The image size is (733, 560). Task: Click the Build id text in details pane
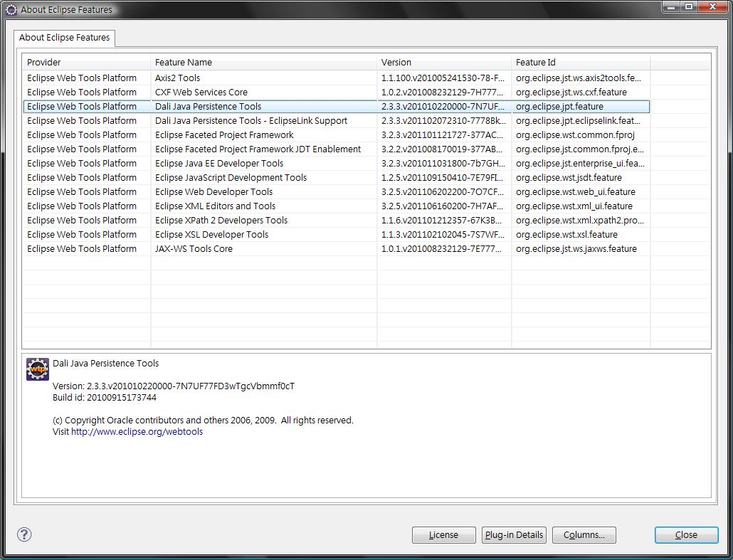coord(104,398)
